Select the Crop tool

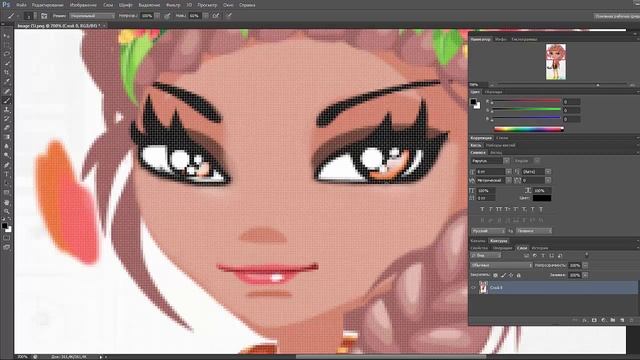coord(7,72)
